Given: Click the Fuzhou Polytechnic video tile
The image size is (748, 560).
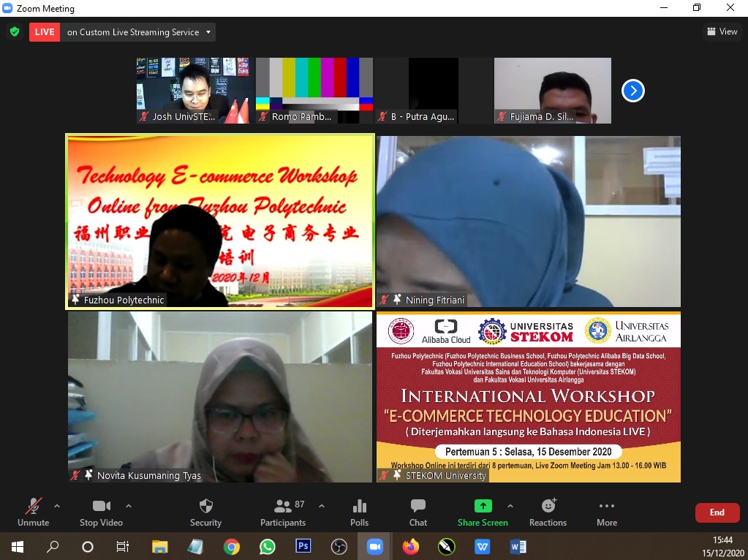Looking at the screenshot, I should [x=220, y=222].
